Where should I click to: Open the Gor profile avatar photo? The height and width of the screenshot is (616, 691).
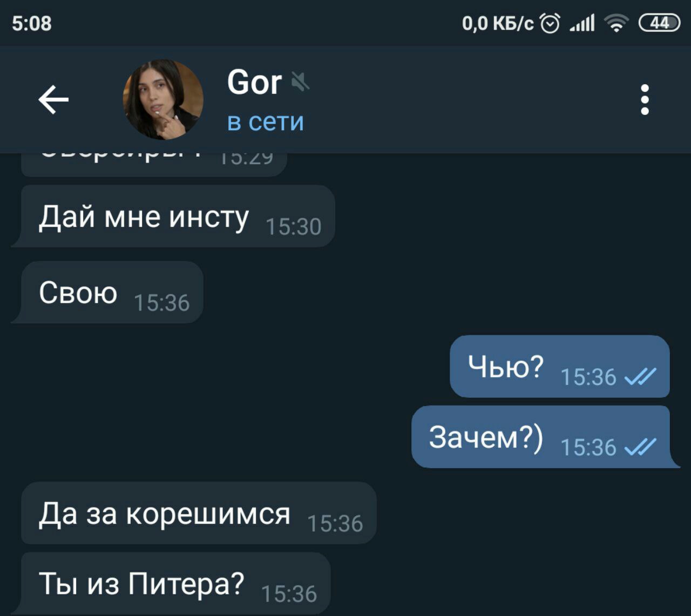163,100
